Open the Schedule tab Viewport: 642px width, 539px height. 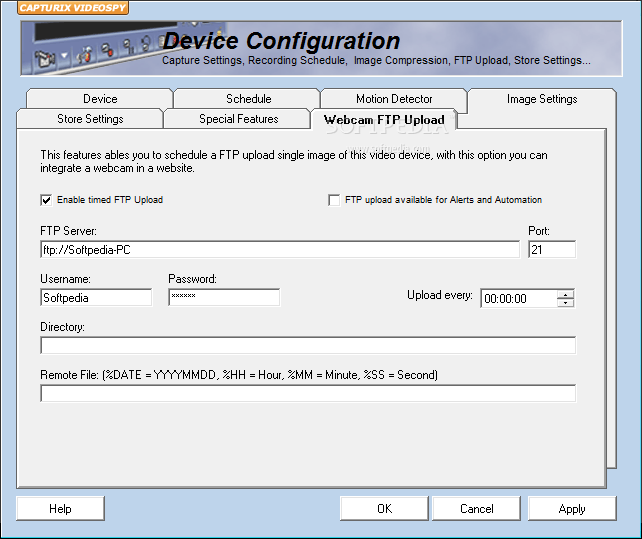tap(248, 99)
